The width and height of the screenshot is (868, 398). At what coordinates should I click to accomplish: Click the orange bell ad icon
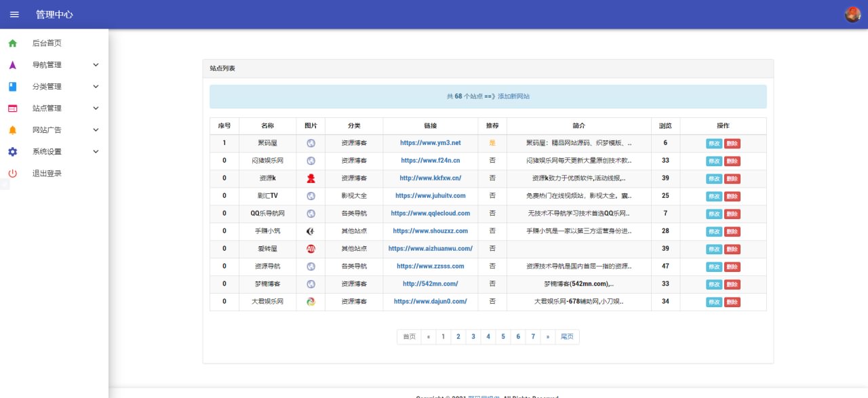[x=12, y=130]
